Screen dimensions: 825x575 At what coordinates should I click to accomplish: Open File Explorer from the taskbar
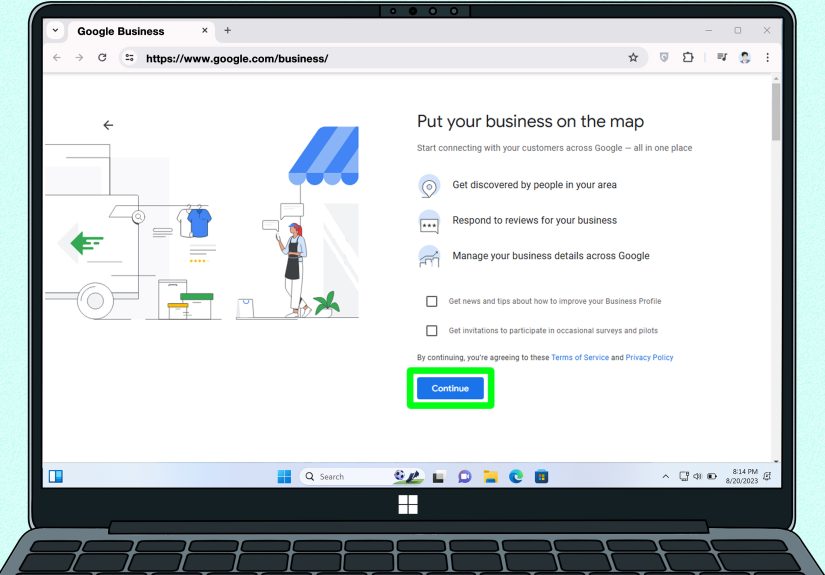pos(490,477)
